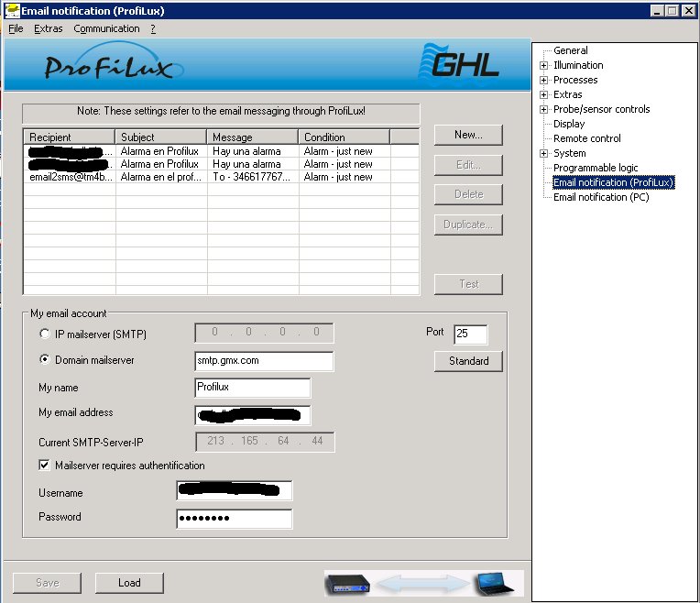
Task: Click the Message column header
Action: (x=252, y=137)
